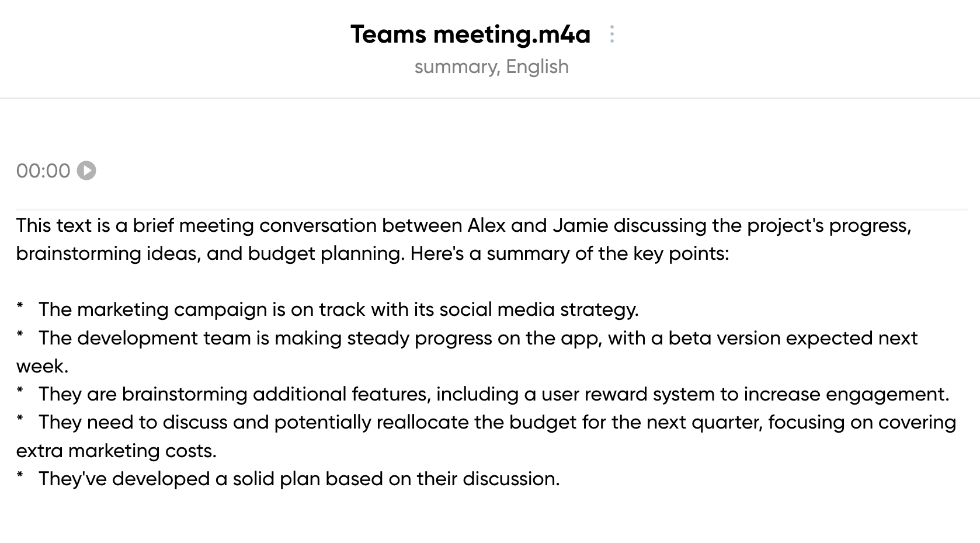The width and height of the screenshot is (980, 543).
Task: Click the 00:00 timestamp label
Action: [x=43, y=170]
